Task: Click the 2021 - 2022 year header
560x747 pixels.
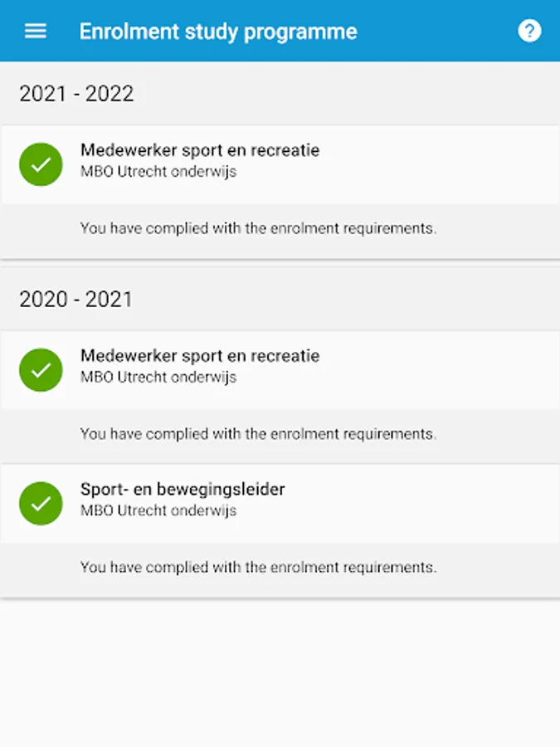Action: (x=76, y=94)
